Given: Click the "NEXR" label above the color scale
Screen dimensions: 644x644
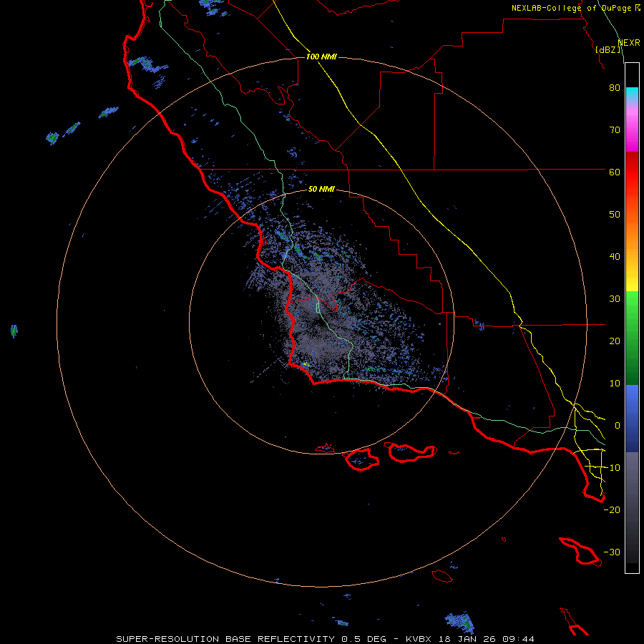Looking at the screenshot, I should 629,43.
